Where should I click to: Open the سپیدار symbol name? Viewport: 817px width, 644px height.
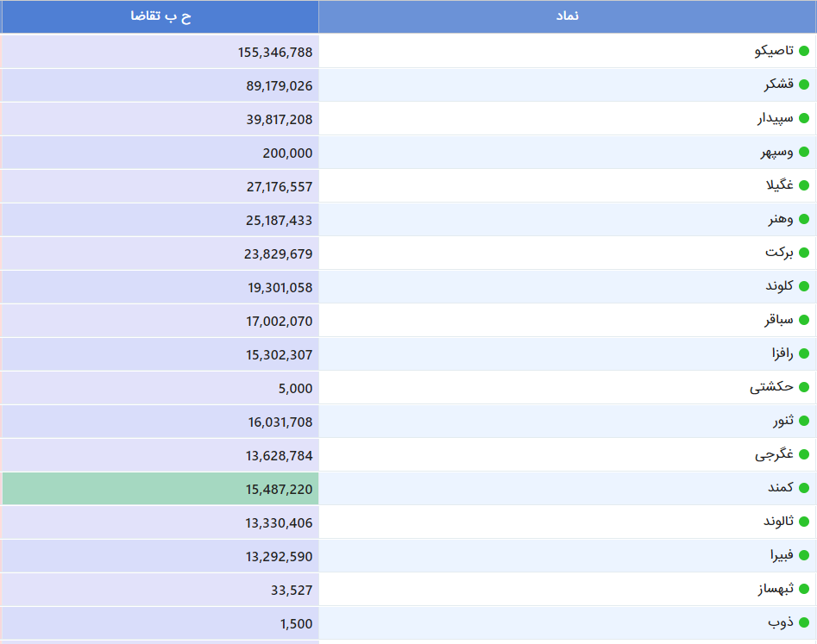tap(775, 119)
